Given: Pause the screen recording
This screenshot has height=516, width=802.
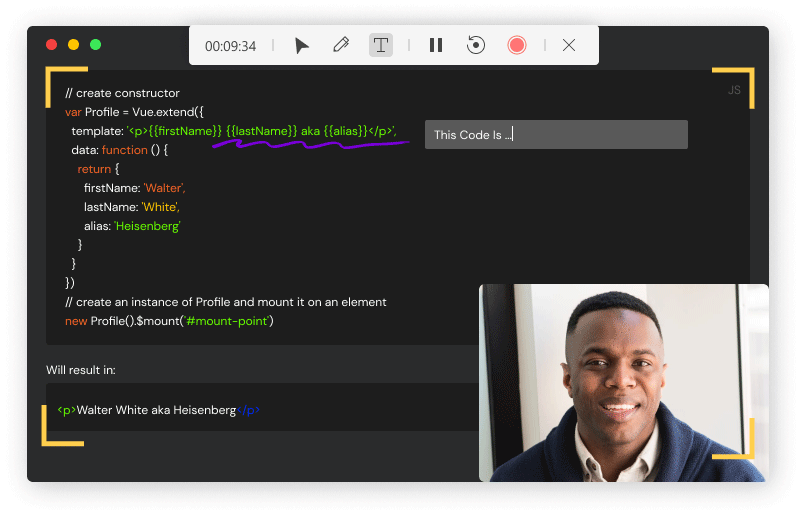Looking at the screenshot, I should pos(436,45).
